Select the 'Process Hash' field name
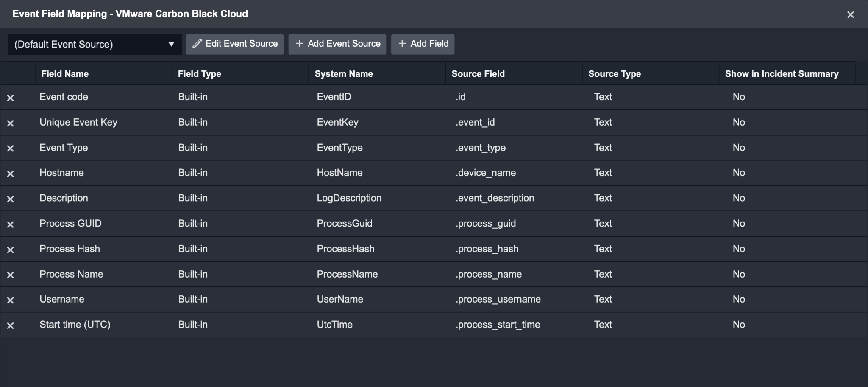Screen dimensions: 868x387 click(x=70, y=249)
